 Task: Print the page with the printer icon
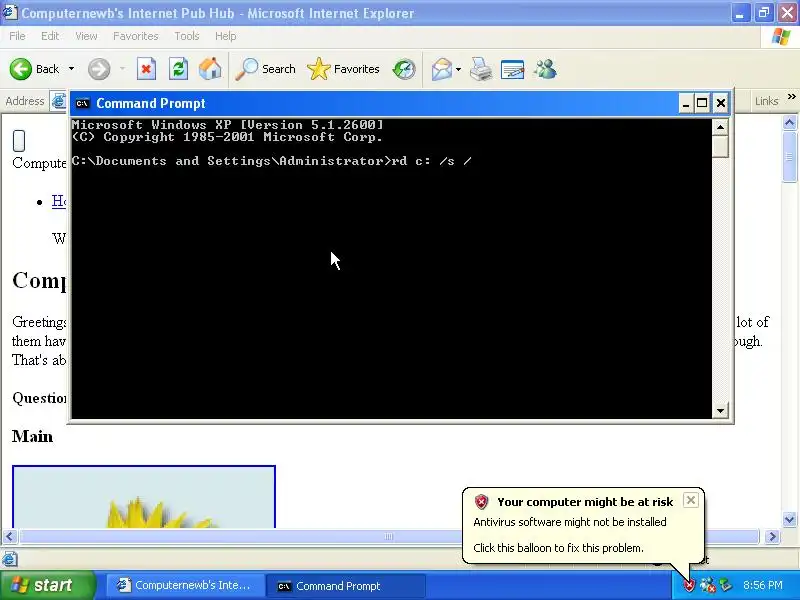481,69
